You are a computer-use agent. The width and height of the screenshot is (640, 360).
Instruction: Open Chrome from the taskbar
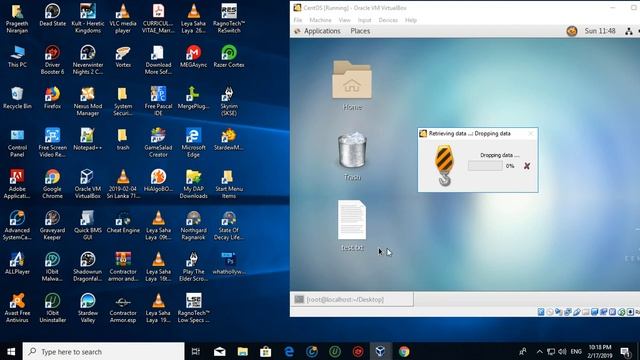point(404,351)
